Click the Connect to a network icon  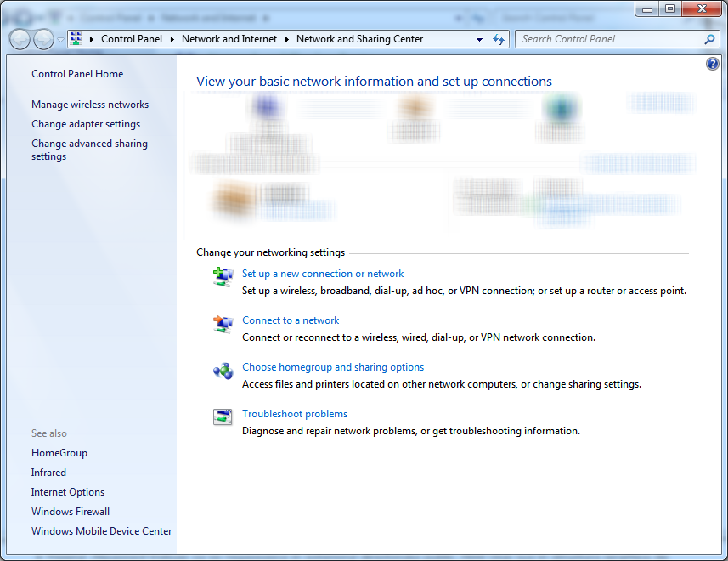click(223, 324)
